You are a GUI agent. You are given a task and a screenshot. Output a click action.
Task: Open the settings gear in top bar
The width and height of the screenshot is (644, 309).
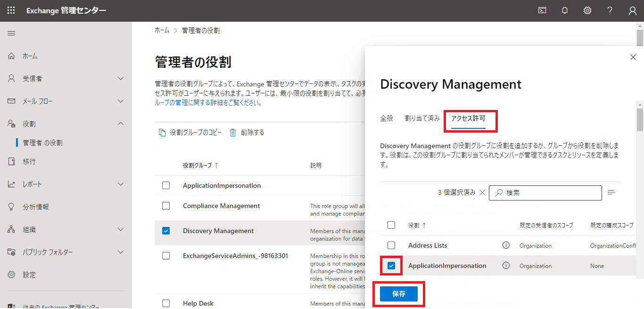(587, 10)
